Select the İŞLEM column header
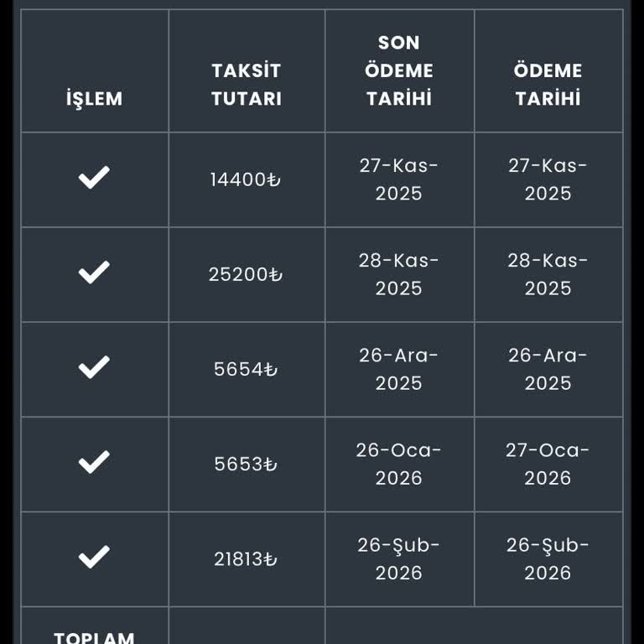 (95, 99)
